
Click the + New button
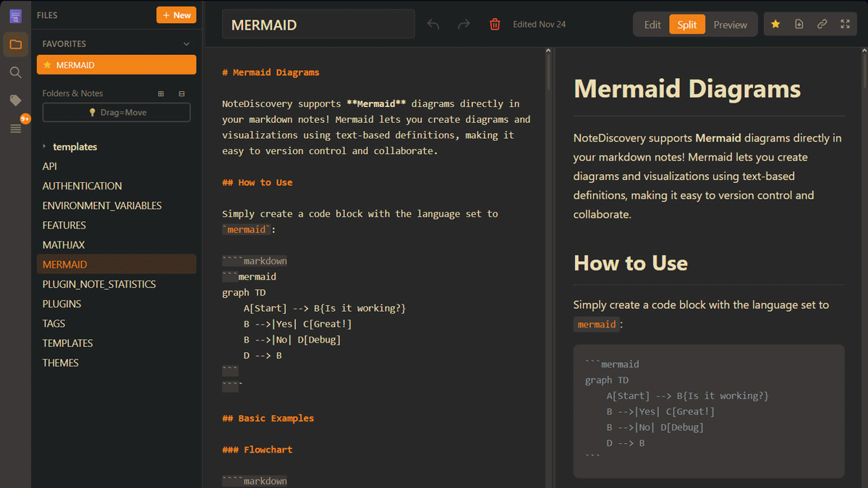tap(176, 14)
